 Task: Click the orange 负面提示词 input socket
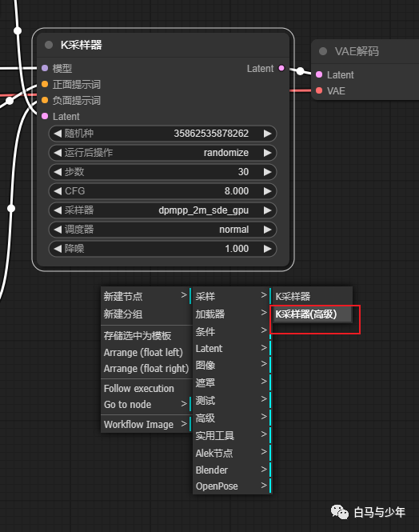(x=45, y=100)
